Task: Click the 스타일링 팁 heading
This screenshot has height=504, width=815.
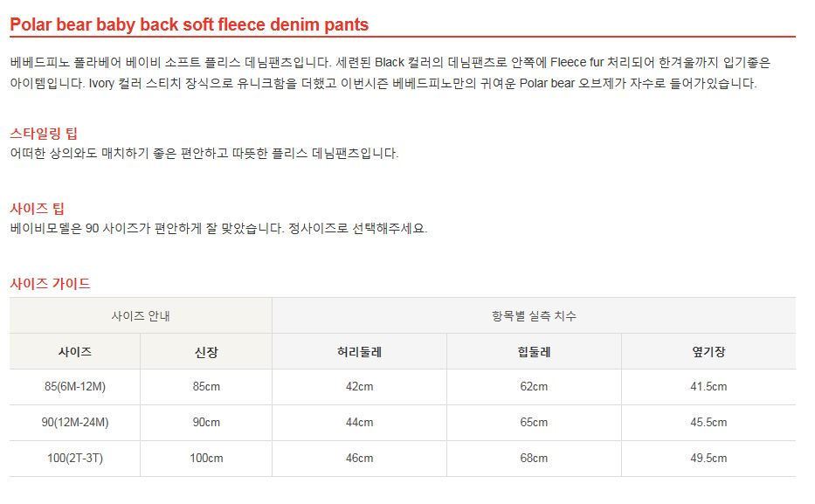Action: tap(44, 134)
